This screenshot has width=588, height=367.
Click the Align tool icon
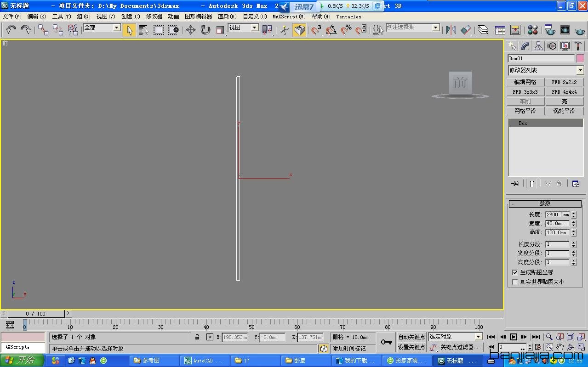point(466,30)
